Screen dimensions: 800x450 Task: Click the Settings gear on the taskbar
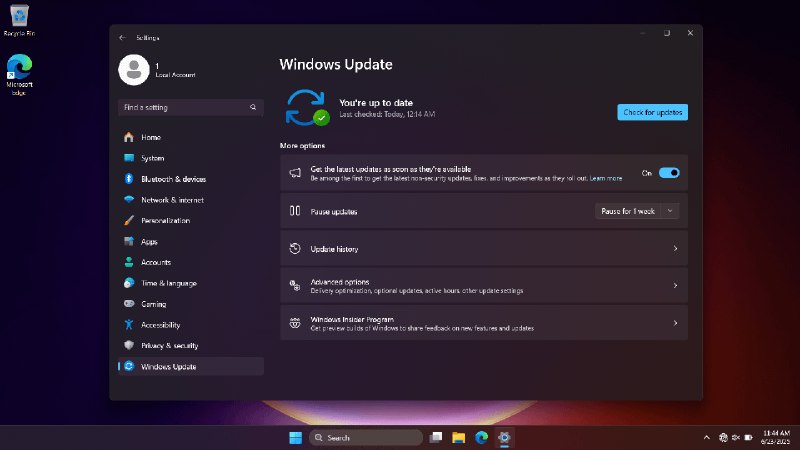tap(504, 438)
